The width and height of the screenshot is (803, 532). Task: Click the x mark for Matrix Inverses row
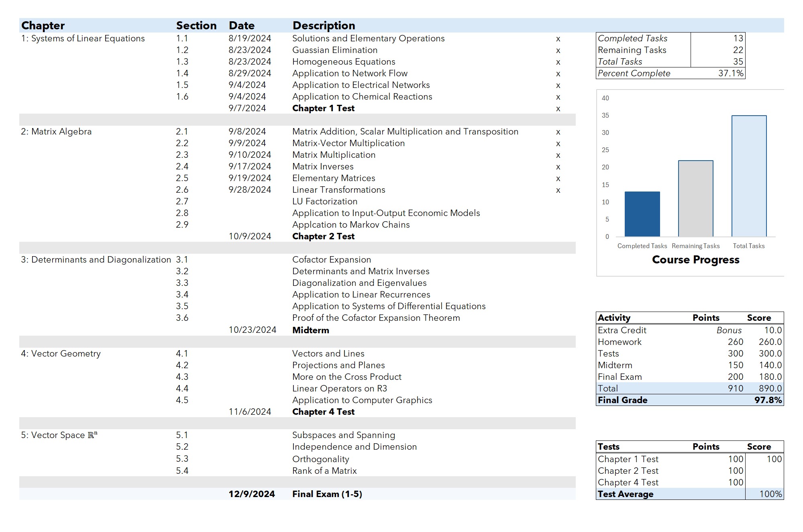558,167
